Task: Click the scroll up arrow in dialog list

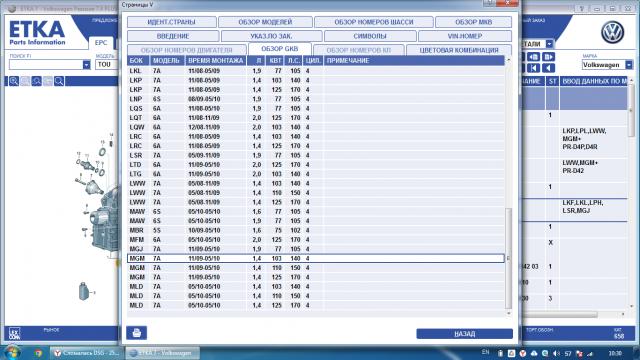Action: point(508,60)
